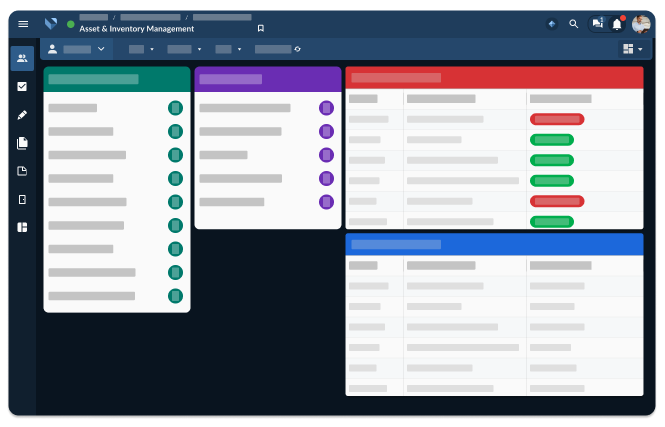Image resolution: width=665 pixels, height=427 pixels.
Task: Open the checkmark tasks icon in sidebar
Action: [22, 87]
